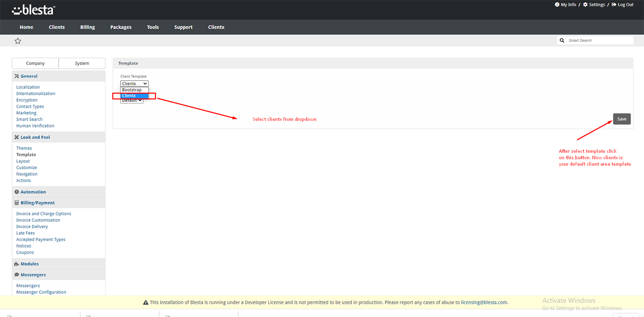This screenshot has width=644, height=317.
Task: Click the Messengers chat bubble icon
Action: [17, 275]
